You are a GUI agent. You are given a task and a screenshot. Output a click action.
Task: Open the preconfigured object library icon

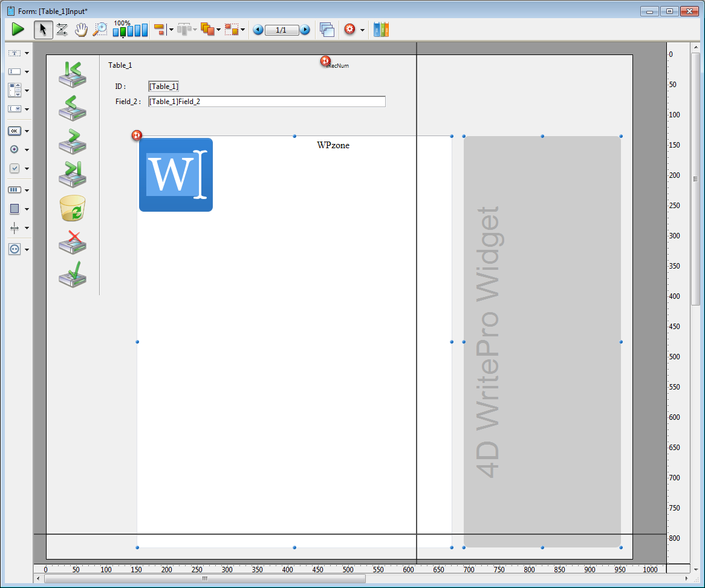[x=381, y=30]
